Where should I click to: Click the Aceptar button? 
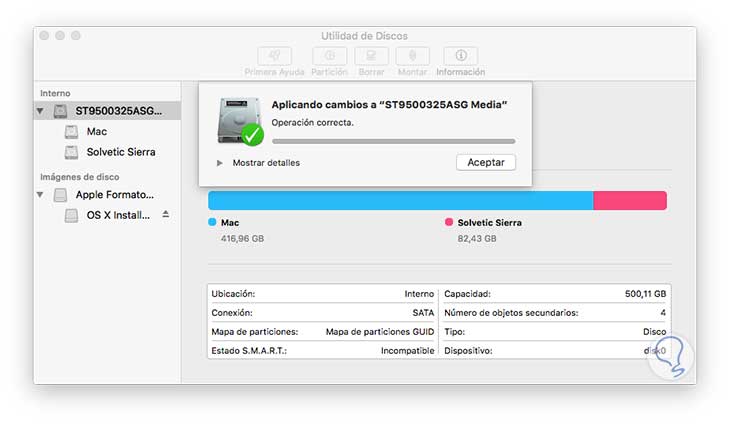tap(486, 162)
